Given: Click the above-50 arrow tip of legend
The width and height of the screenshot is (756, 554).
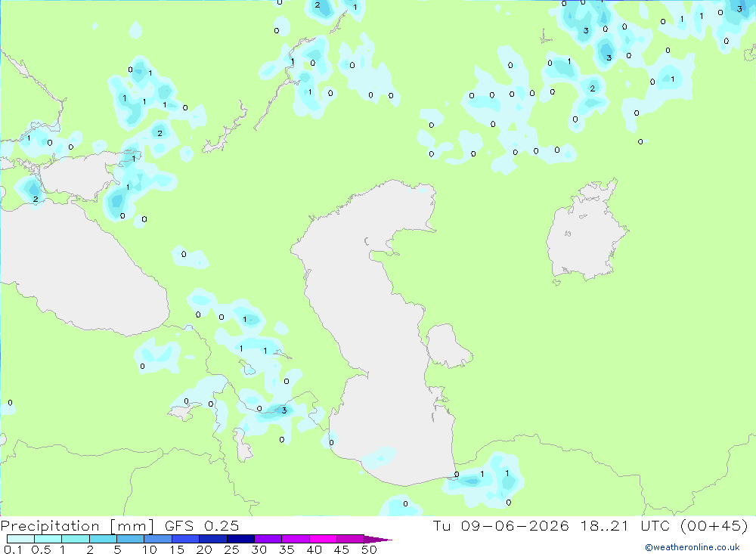Looking at the screenshot, I should 378,539.
